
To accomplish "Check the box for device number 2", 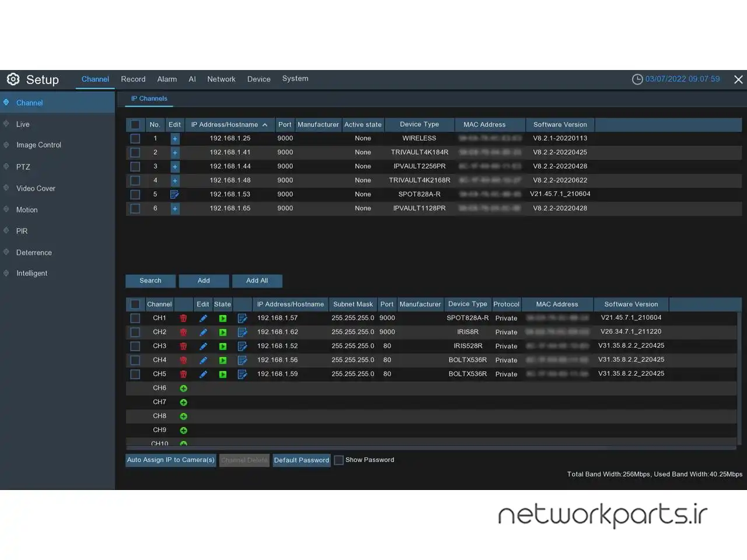I will click(135, 153).
